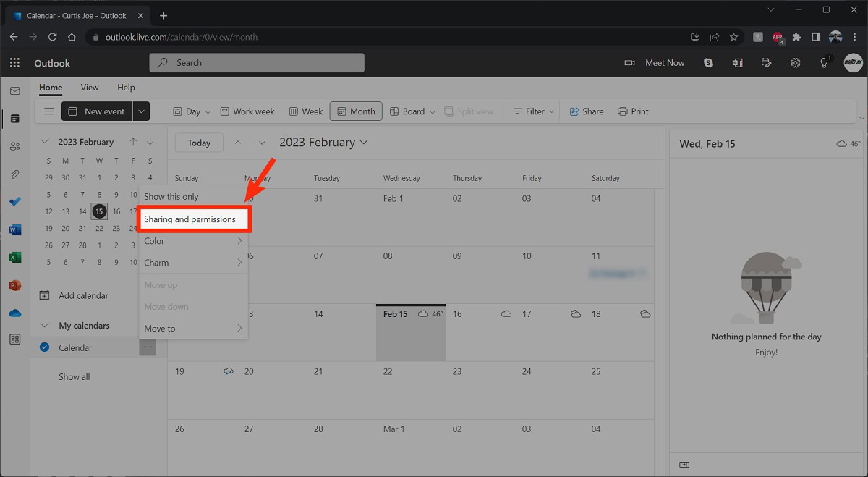Print the calendar

click(633, 111)
